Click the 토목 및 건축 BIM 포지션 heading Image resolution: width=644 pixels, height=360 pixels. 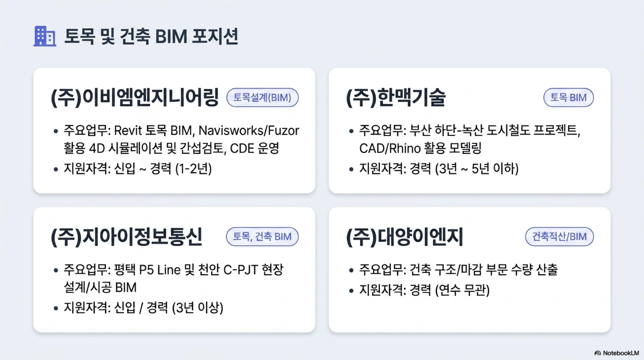pos(151,37)
